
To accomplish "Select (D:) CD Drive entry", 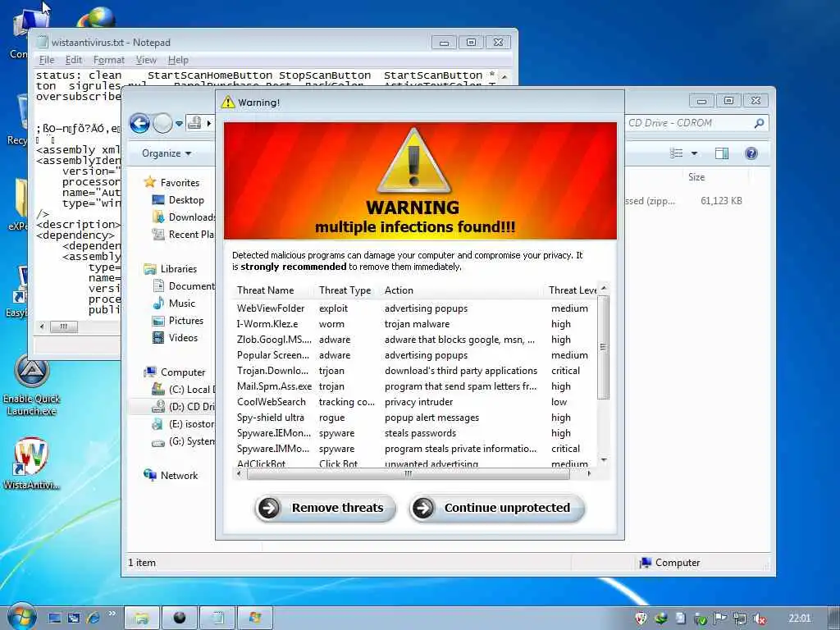I will click(x=184, y=407).
